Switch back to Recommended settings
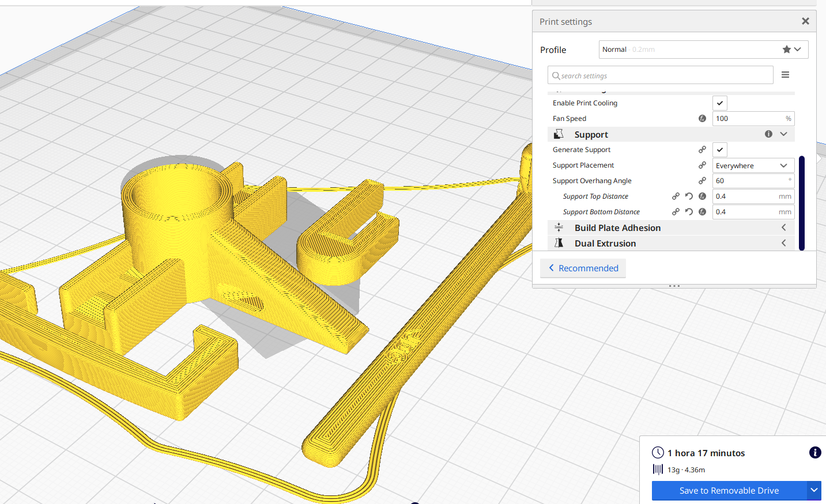Screen dimensions: 826x504 [x=583, y=268]
